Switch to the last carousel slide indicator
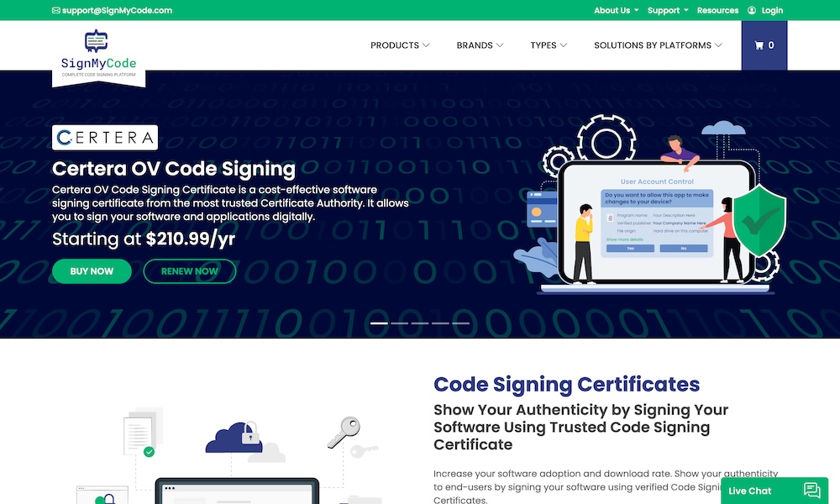 pos(460,323)
